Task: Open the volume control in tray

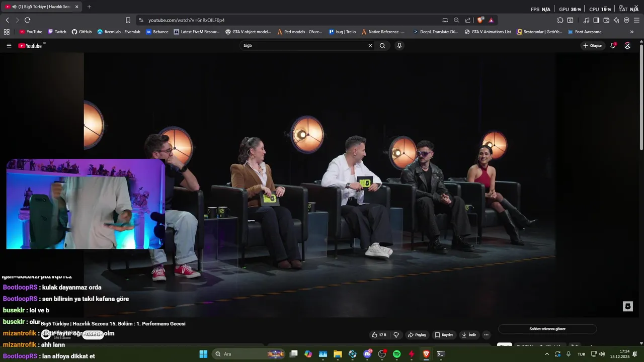Action: [x=602, y=354]
